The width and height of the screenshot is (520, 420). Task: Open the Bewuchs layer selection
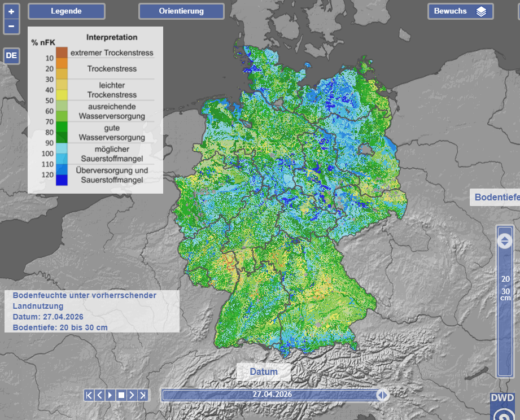pos(451,11)
